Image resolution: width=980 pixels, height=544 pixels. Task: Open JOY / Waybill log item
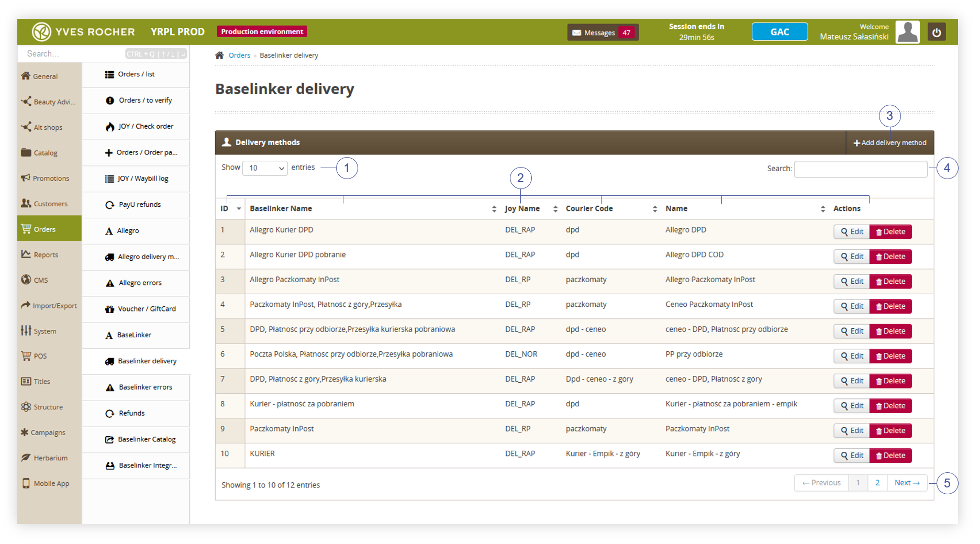(136, 179)
